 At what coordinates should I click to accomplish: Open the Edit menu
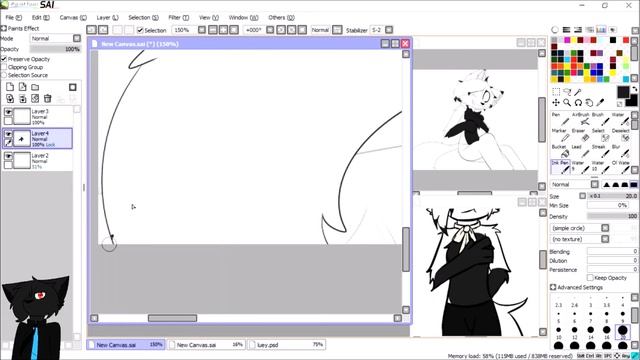click(40, 18)
